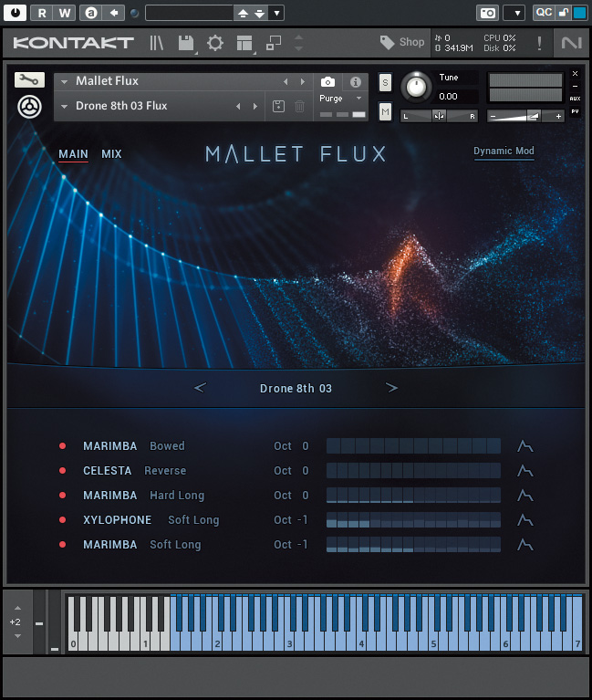Go to next instrument next to Mallet Flux
This screenshot has height=700, width=592.
pyautogui.click(x=303, y=82)
